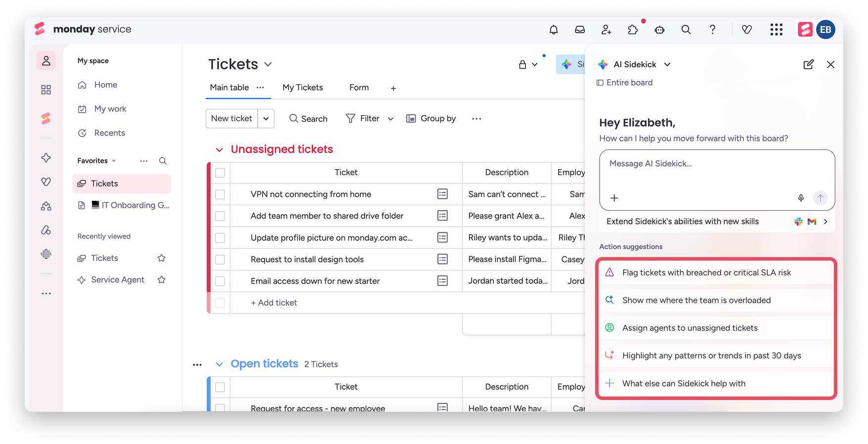This screenshot has width=868, height=444.
Task: Open the IT Onboarding G... favorite doc
Action: tap(122, 205)
